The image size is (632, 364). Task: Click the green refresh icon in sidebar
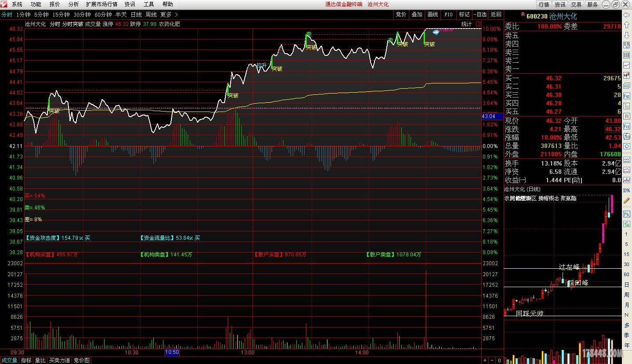(x=626, y=224)
